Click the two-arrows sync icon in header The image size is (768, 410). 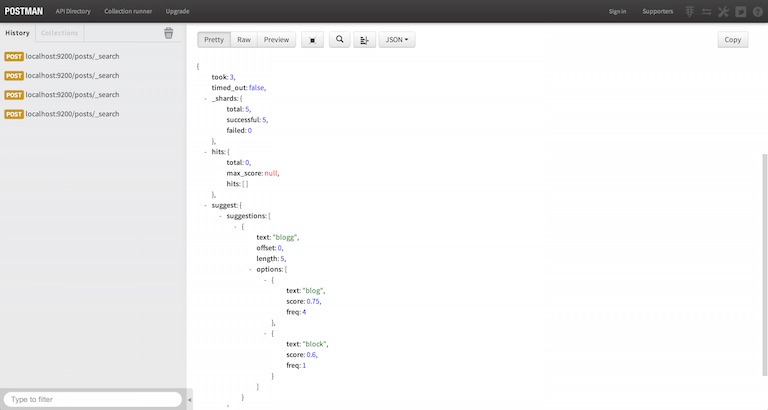coord(706,11)
